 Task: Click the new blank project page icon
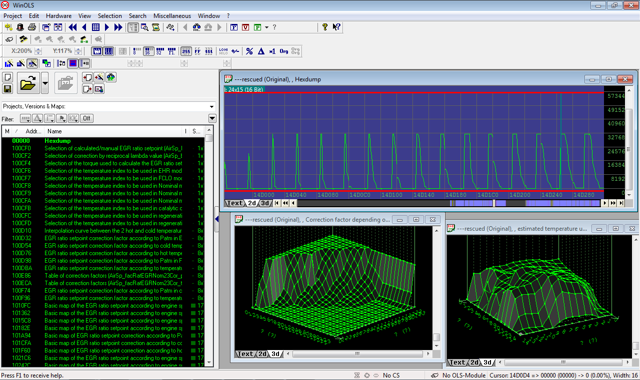click(7, 77)
